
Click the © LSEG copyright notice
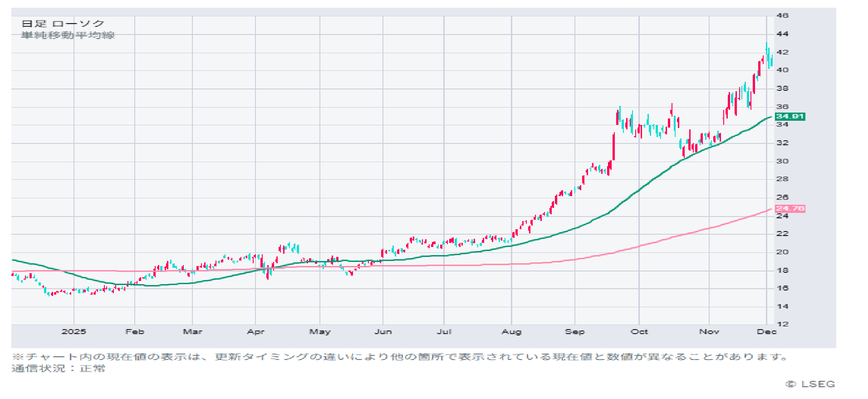pyautogui.click(x=810, y=384)
